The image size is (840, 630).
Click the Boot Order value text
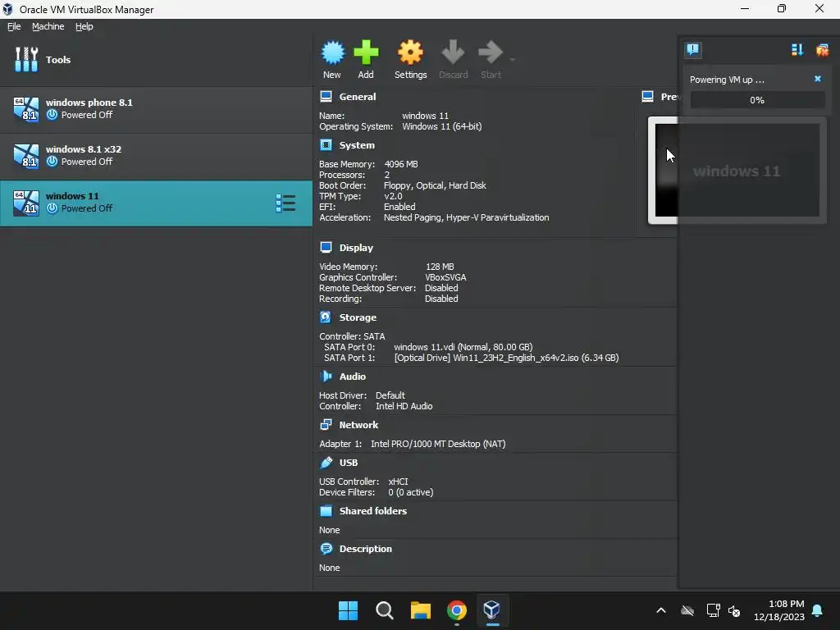coord(435,186)
